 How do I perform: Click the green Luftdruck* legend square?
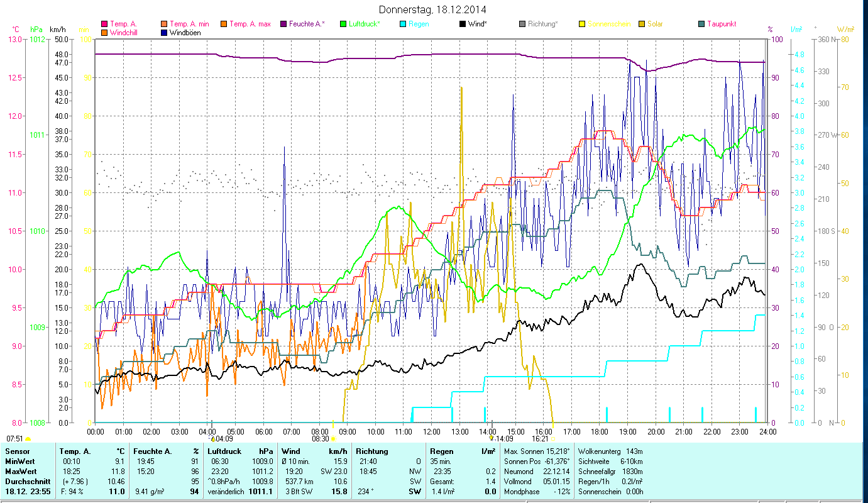click(343, 24)
